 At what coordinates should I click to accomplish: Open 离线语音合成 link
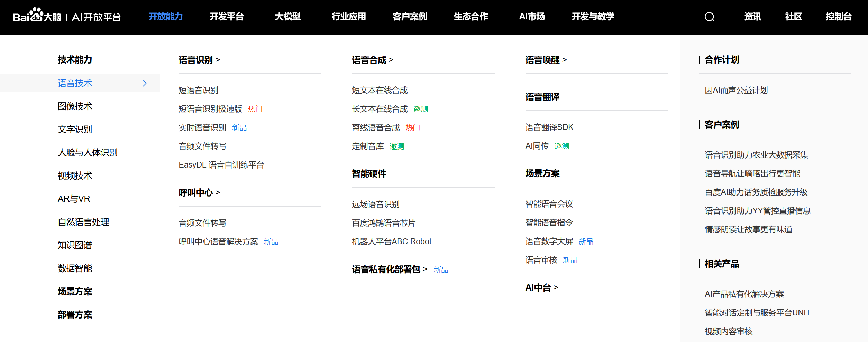[x=376, y=128]
